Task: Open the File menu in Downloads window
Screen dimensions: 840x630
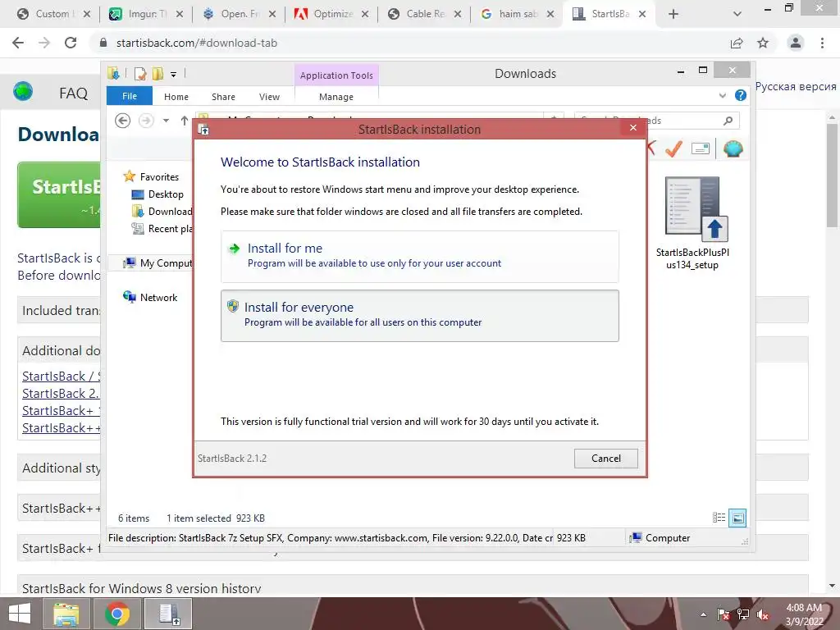Action: (129, 97)
